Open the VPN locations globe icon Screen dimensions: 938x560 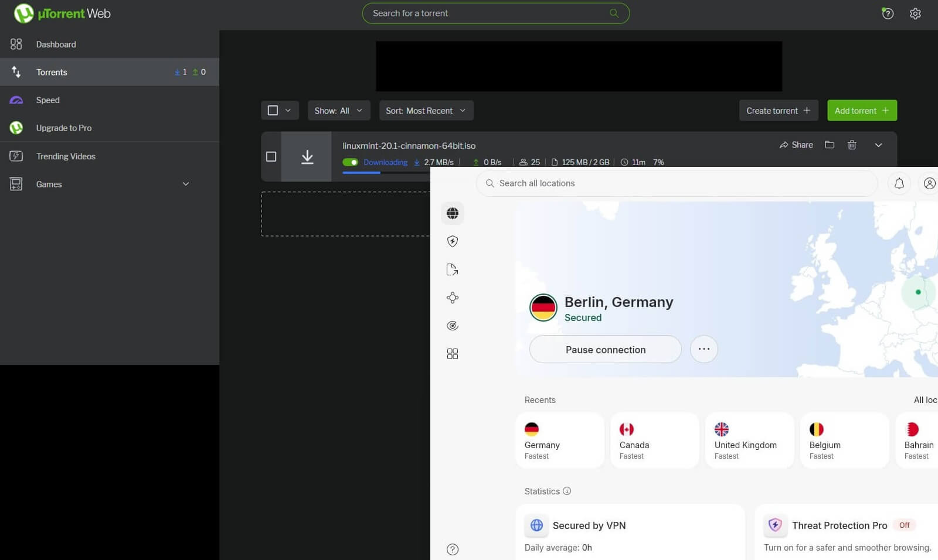click(x=452, y=213)
